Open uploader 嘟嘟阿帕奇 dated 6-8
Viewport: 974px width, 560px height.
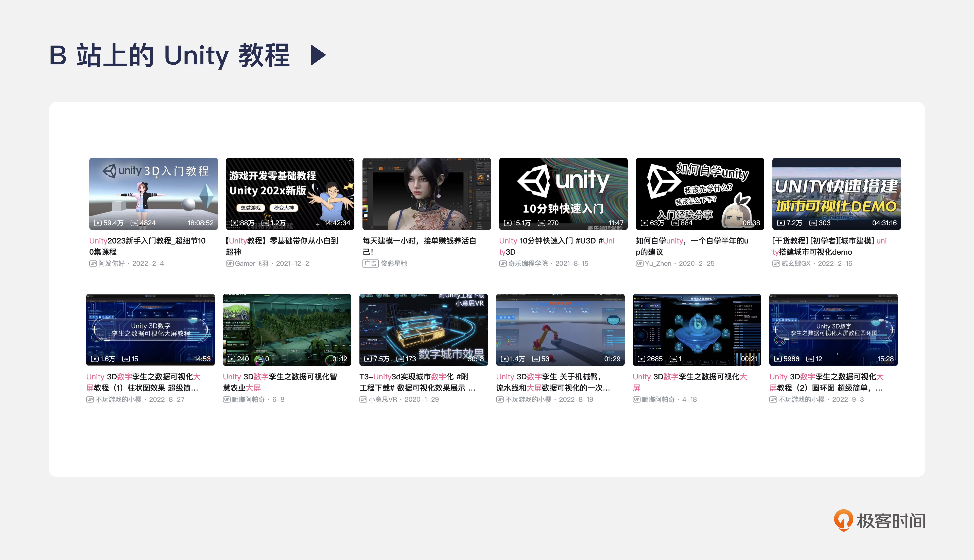pyautogui.click(x=248, y=399)
